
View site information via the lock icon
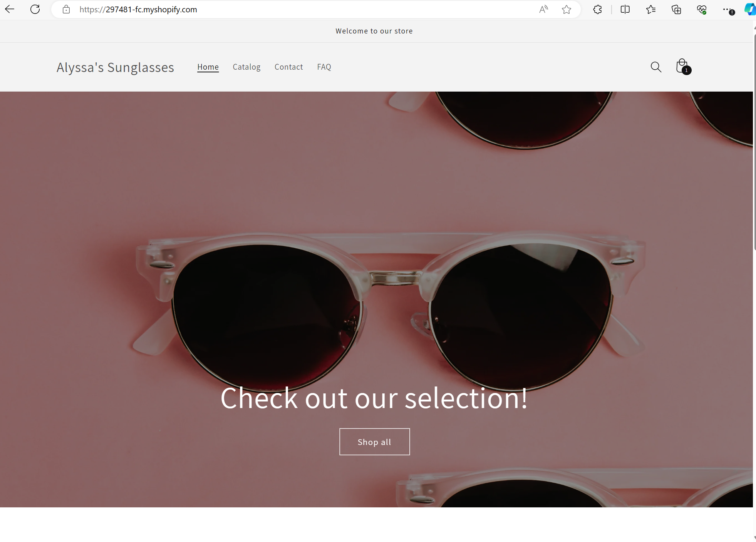(x=66, y=9)
